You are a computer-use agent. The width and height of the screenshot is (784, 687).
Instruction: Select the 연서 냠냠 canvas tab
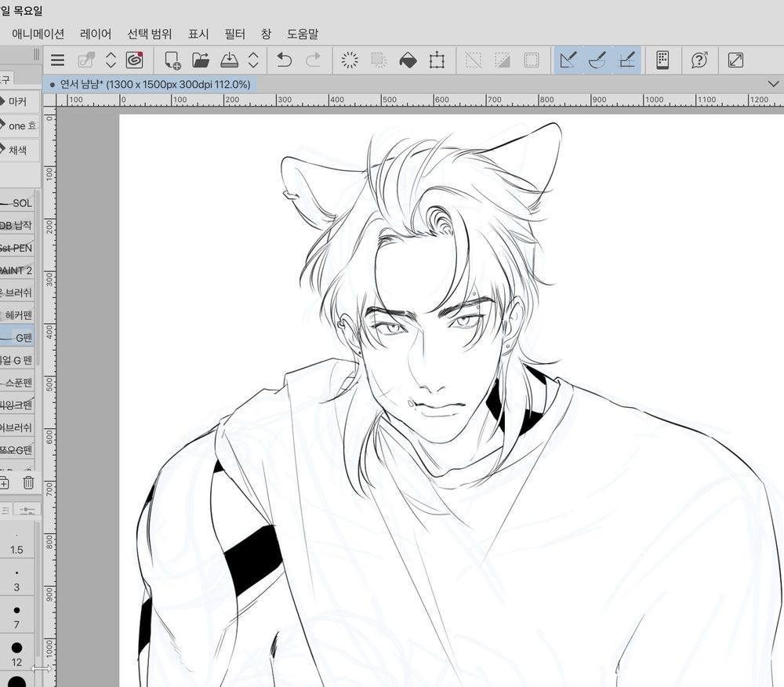pyautogui.click(x=151, y=85)
